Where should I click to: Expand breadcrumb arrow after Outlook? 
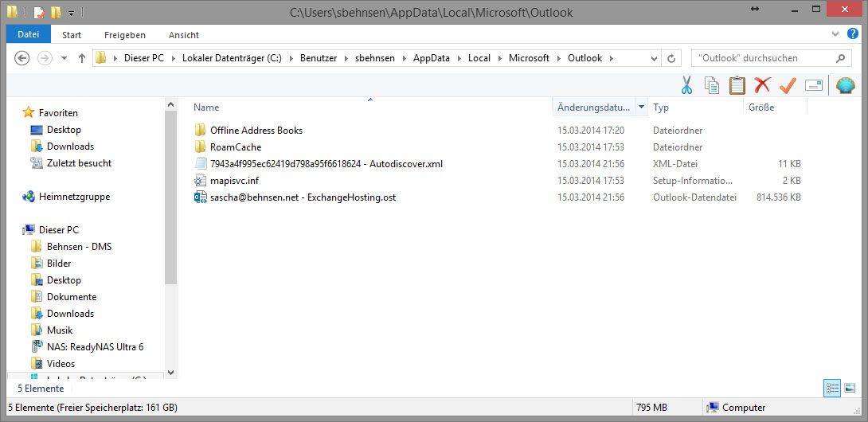pyautogui.click(x=611, y=57)
